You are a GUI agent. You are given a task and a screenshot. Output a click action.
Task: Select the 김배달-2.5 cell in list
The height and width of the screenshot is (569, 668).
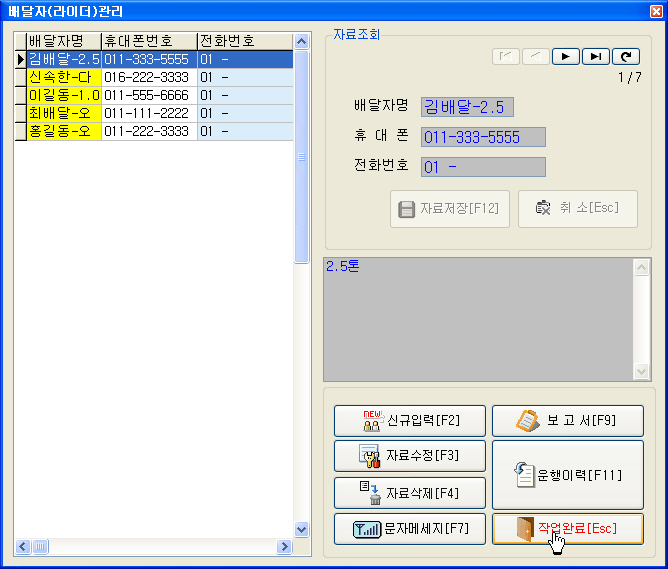pyautogui.click(x=64, y=59)
